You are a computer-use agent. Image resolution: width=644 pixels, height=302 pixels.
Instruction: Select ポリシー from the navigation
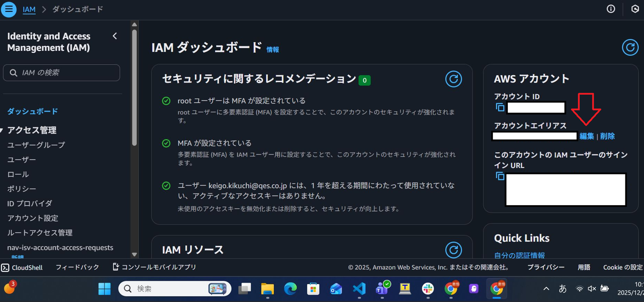[22, 189]
